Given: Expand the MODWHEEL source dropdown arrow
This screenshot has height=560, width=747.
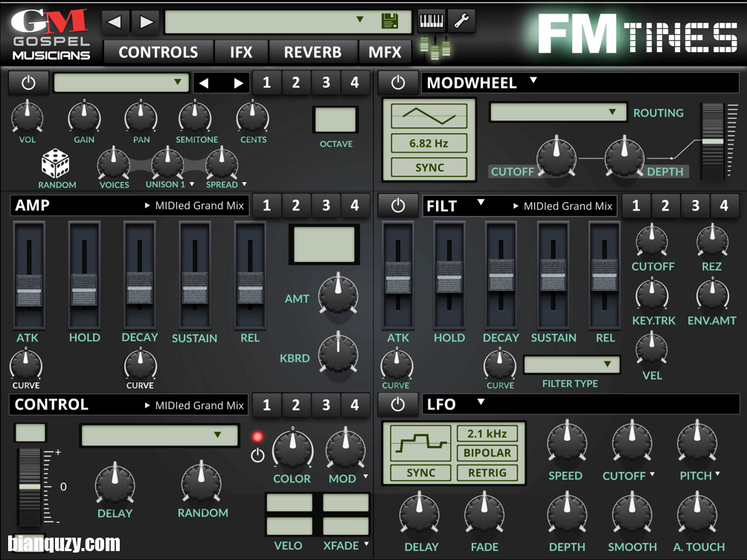Looking at the screenshot, I should point(533,80).
